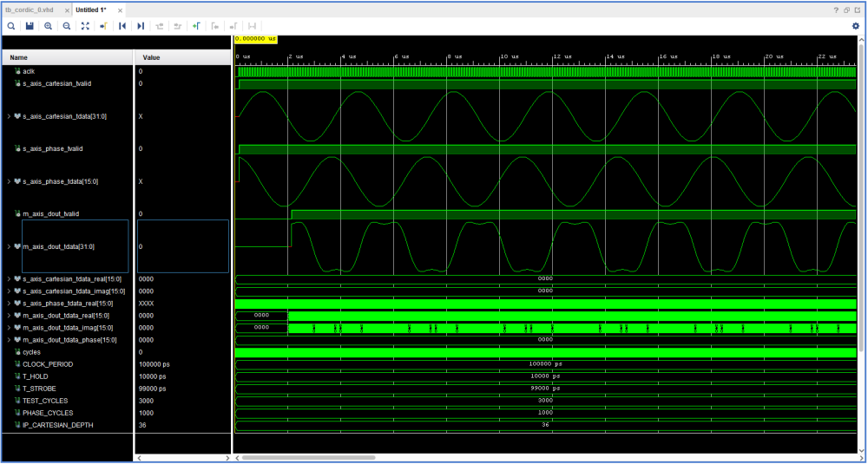Viewport: 868px width, 464px height.
Task: Select the TEST_CYCLES constant row
Action: 45,401
